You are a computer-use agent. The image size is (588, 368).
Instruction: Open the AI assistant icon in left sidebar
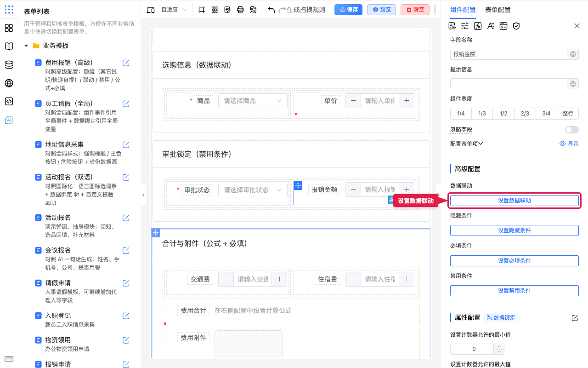[x=9, y=120]
